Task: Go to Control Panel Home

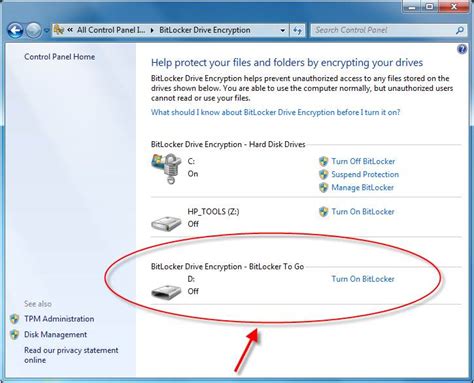Action: coord(59,57)
